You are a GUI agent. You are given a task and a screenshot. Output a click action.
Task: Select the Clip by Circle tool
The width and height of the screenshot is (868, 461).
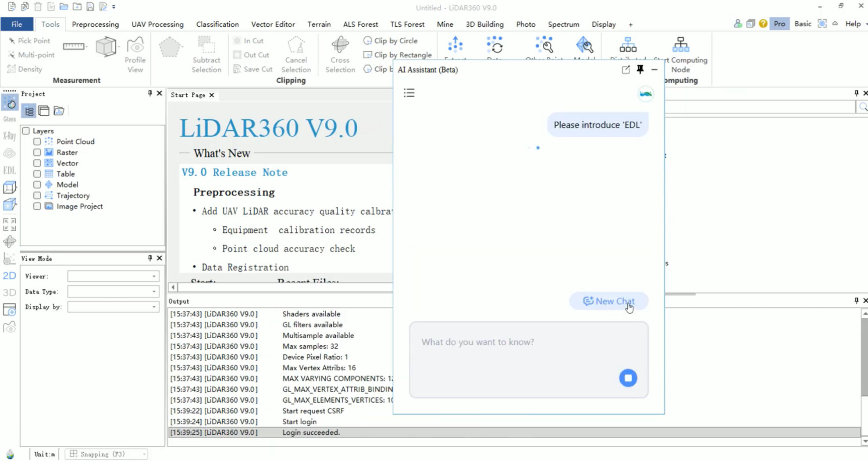[391, 41]
